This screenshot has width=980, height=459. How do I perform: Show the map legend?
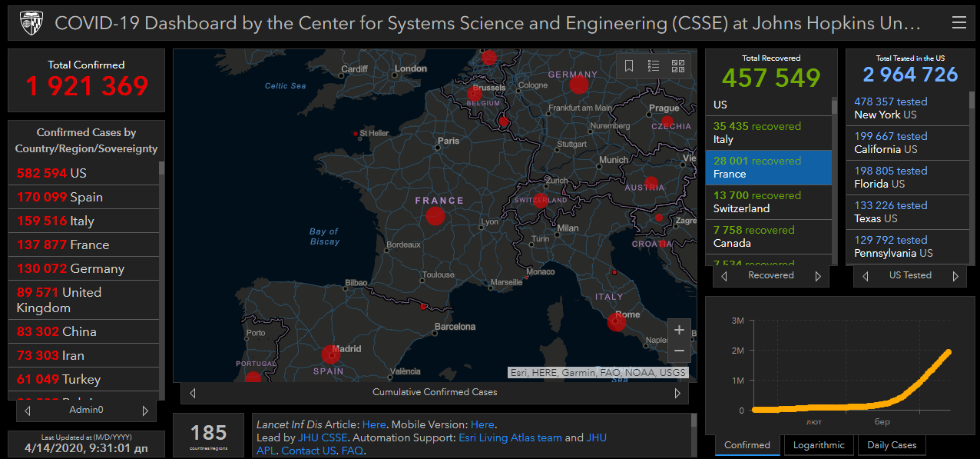654,66
